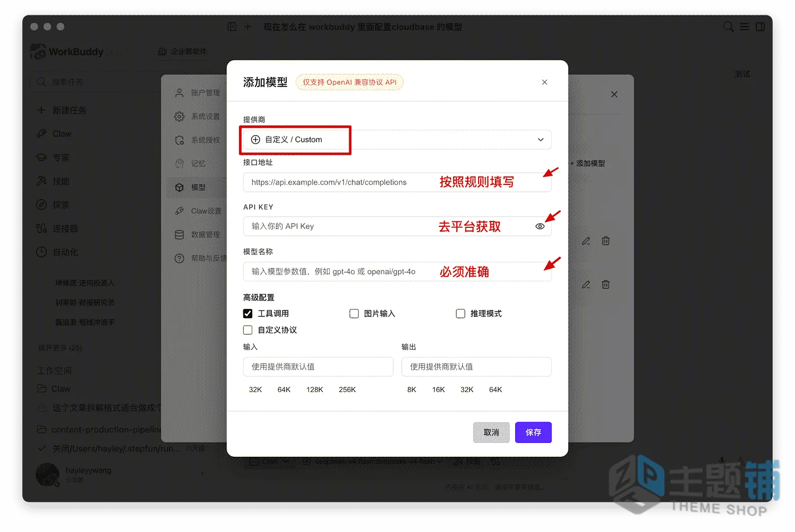The image size is (795, 532).
Task: Open 模型 in settings menu
Action: [x=197, y=188]
